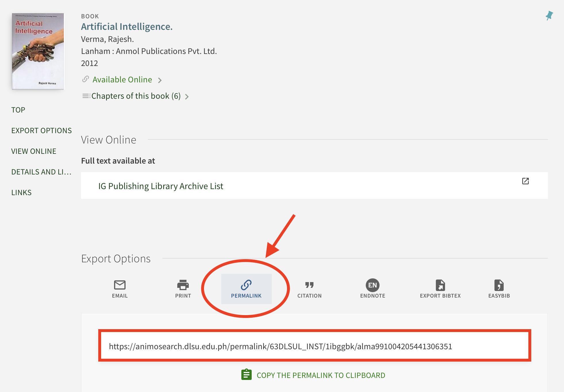Jump to TOP section in sidebar
Viewport: 564px width, 392px height.
[18, 110]
